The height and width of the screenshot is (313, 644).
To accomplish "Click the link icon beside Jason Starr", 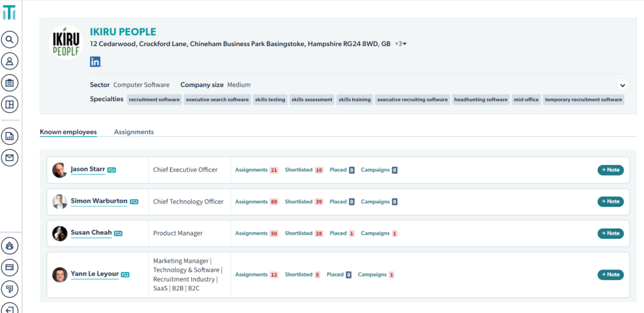I will click(x=111, y=170).
